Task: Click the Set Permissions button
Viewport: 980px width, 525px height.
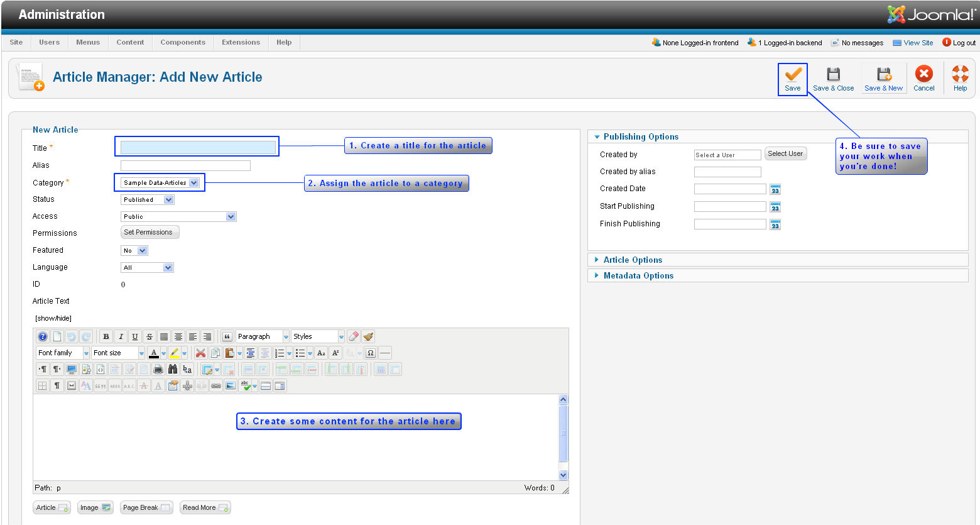Action: point(148,233)
